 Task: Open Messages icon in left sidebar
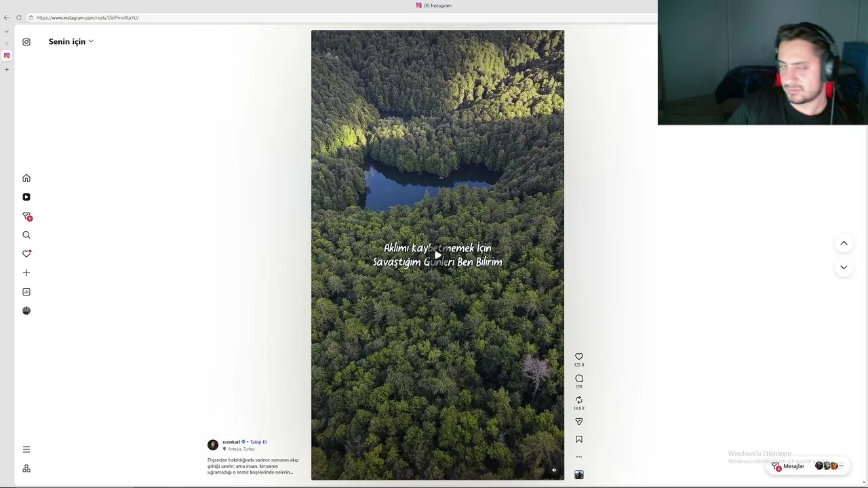tap(26, 216)
